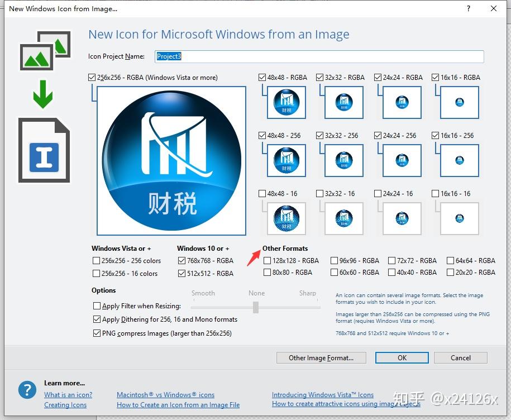Open Other Image Format dialog
Viewport: 511px width, 420px height.
tap(321, 358)
